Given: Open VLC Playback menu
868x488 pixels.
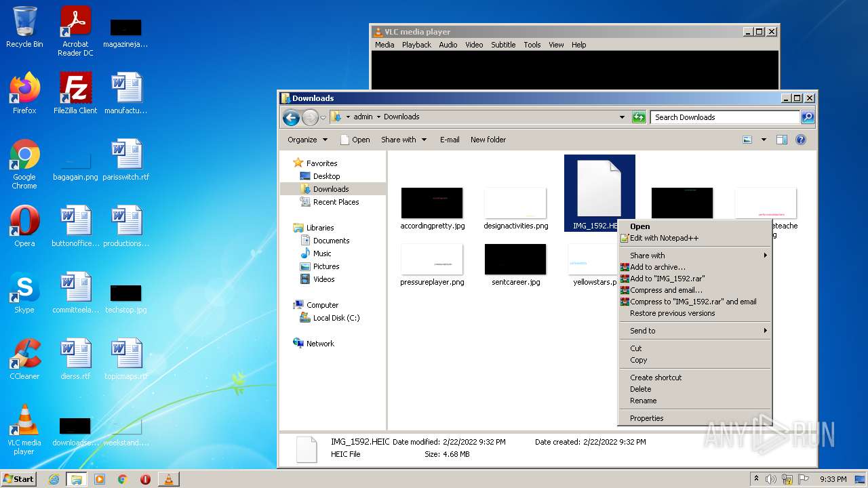Looking at the screenshot, I should 416,45.
